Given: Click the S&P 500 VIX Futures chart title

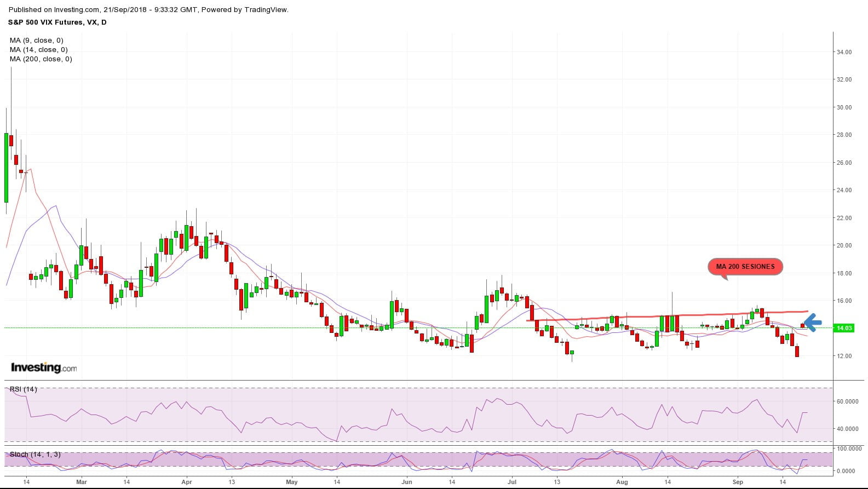Looking at the screenshot, I should click(x=57, y=22).
